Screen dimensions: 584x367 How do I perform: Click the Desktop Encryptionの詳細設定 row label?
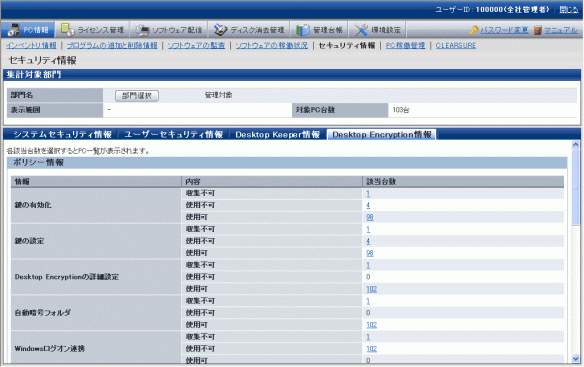(x=67, y=277)
